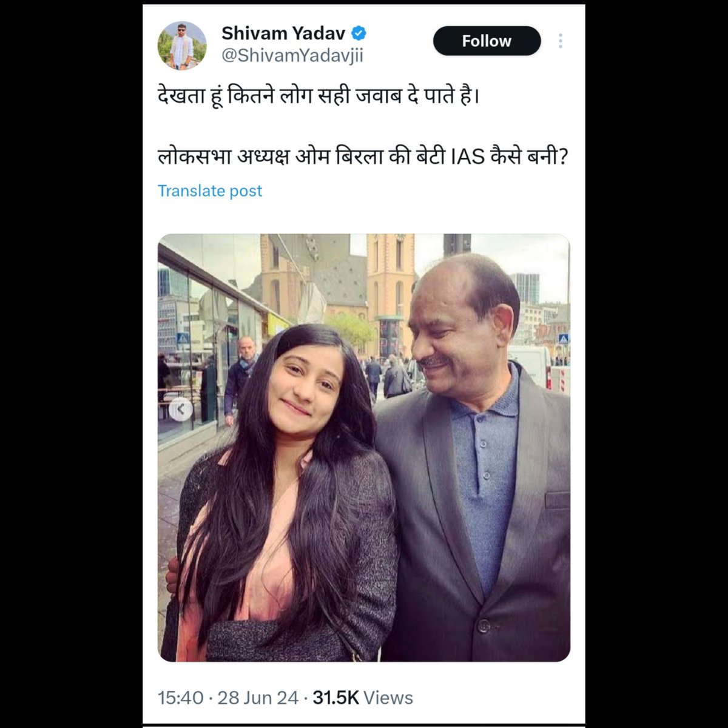Click the Hindi question line ending with a question mark
The width and height of the screenshot is (728, 728).
[x=363, y=158]
